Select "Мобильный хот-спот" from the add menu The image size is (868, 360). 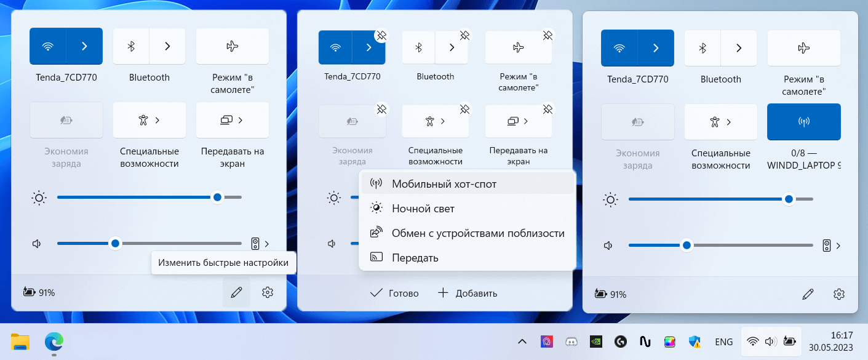point(468,184)
